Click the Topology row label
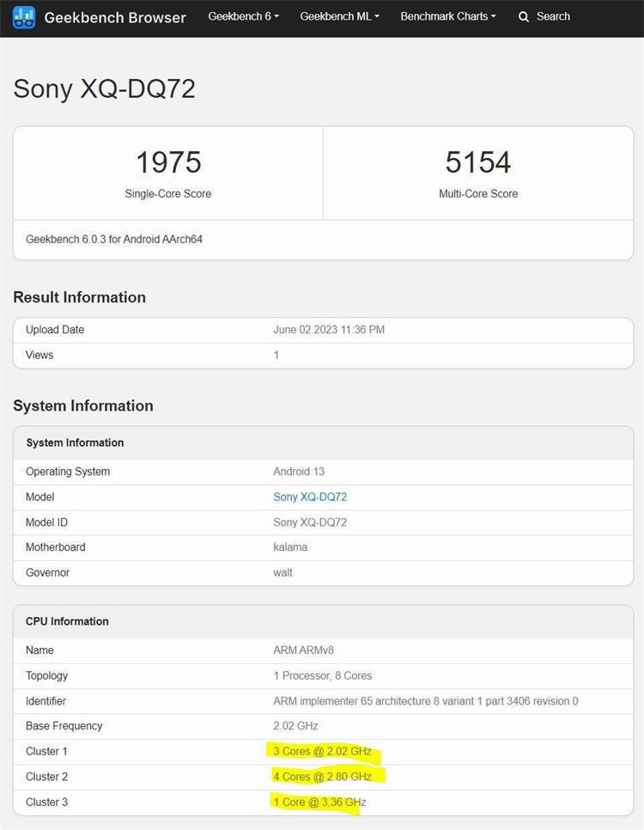 pyautogui.click(x=47, y=676)
